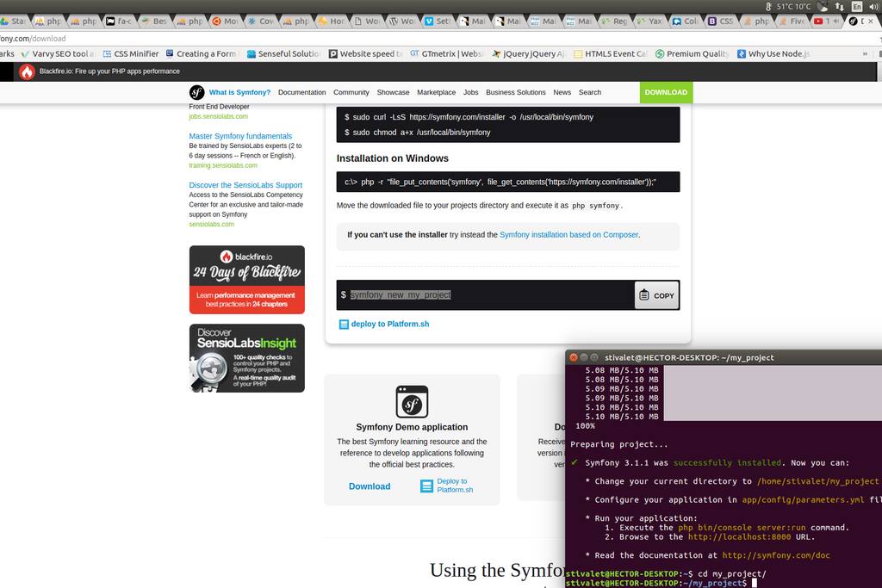Switch to the YouTube browser tab

click(x=826, y=22)
